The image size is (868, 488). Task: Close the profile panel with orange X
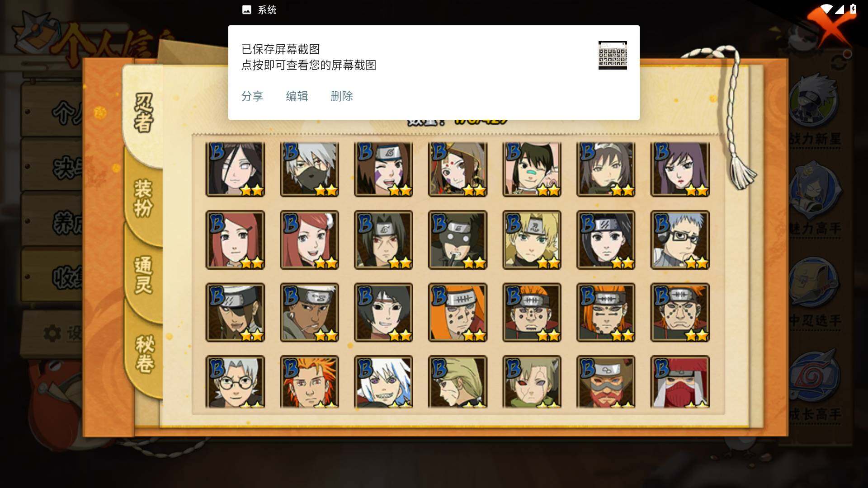pos(830,25)
